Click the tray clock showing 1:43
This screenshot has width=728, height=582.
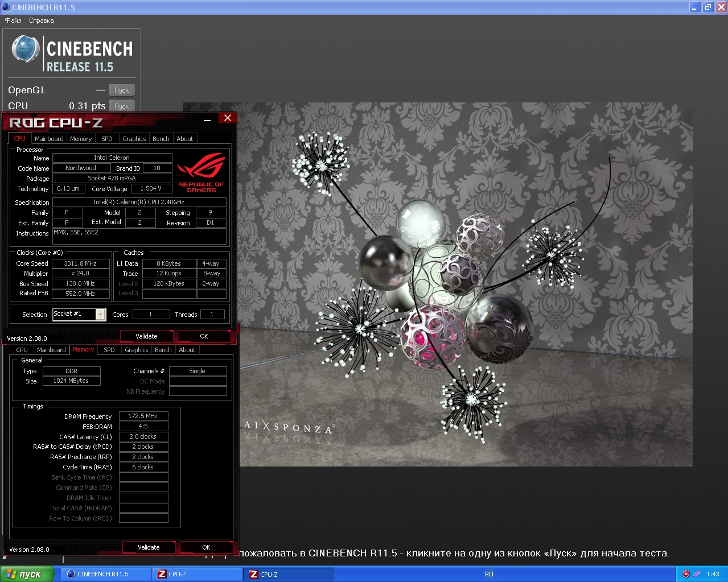(x=713, y=574)
